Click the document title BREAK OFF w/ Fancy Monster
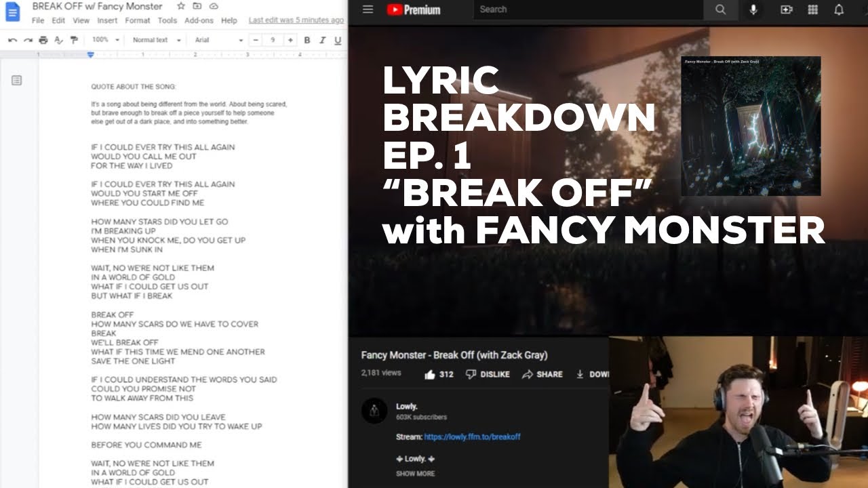The image size is (868, 488). [98, 6]
